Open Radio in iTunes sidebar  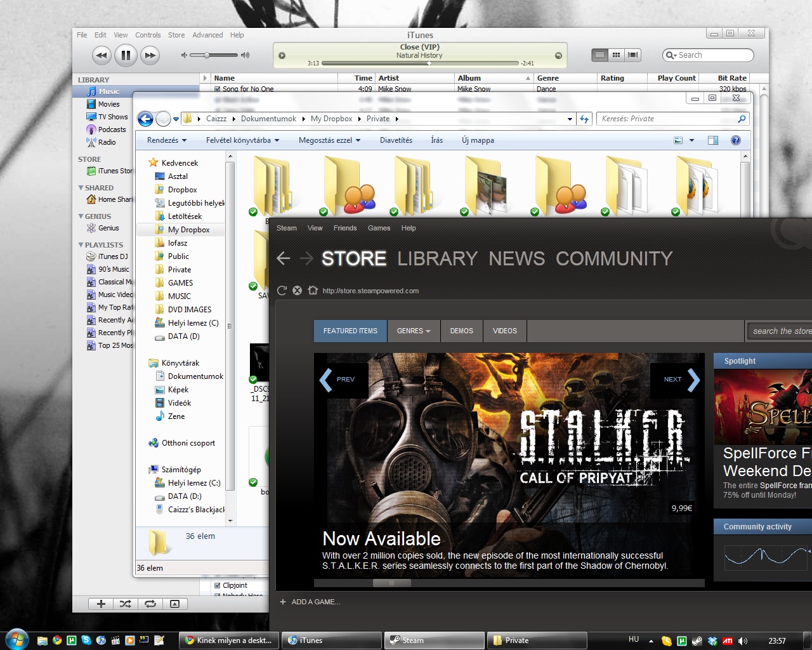tap(107, 142)
